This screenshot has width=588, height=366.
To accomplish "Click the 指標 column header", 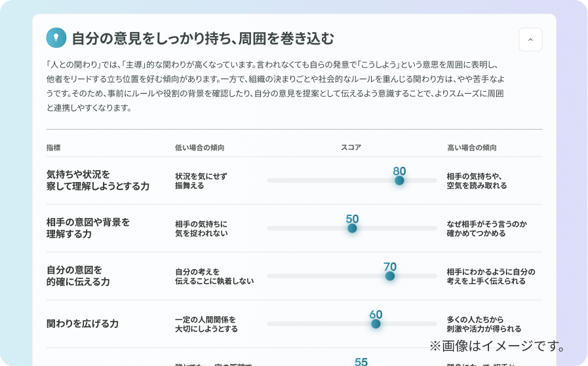I will (x=53, y=148).
